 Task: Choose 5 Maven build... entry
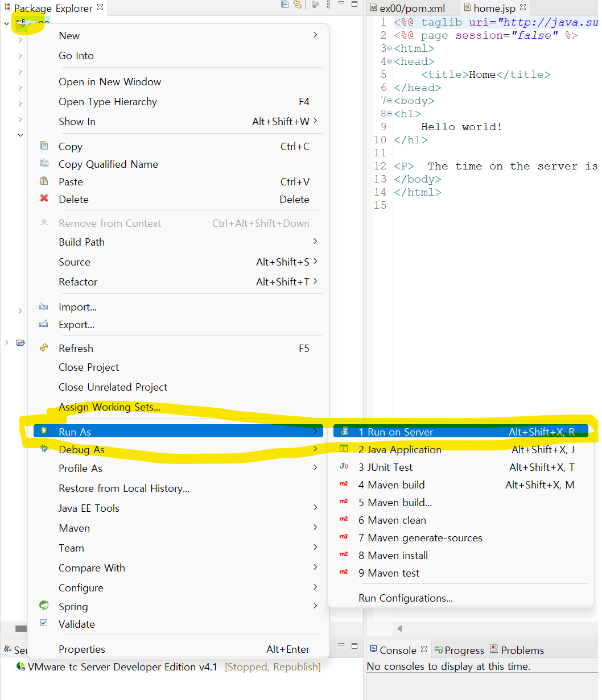coord(461,502)
